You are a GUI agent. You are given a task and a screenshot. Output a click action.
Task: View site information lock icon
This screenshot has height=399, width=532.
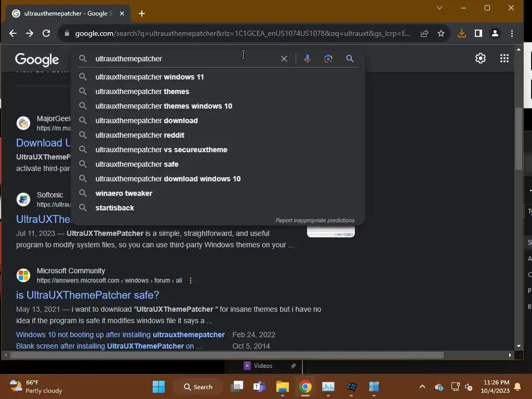(67, 33)
